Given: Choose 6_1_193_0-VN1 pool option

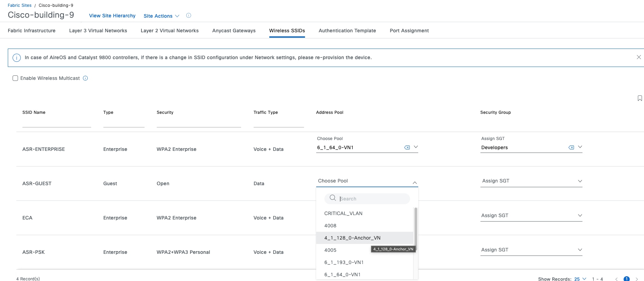Looking at the screenshot, I should 365,262.
